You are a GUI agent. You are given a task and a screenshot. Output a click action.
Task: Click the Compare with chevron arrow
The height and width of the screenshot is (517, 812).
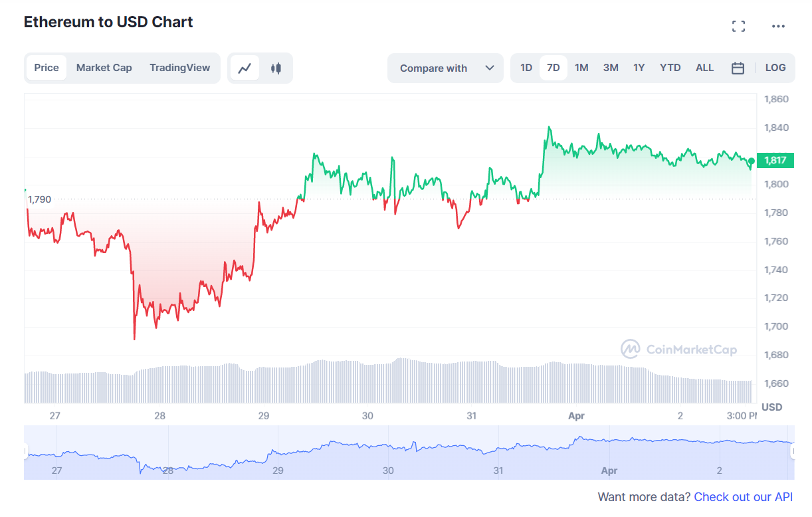coord(490,68)
